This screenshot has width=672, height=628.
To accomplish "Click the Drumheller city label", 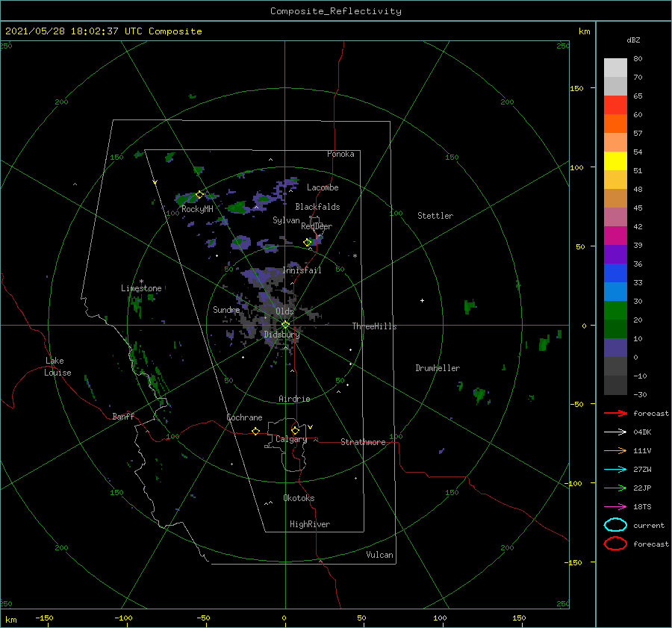I will pos(438,368).
